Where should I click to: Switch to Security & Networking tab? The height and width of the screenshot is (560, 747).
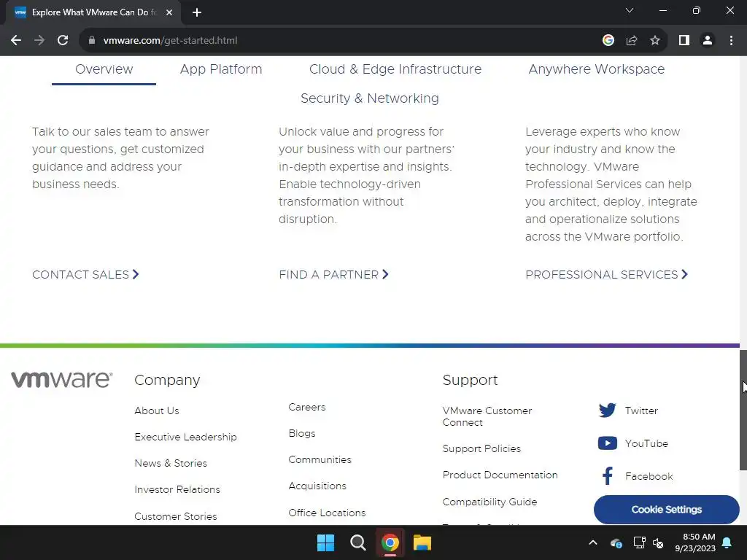click(x=370, y=98)
